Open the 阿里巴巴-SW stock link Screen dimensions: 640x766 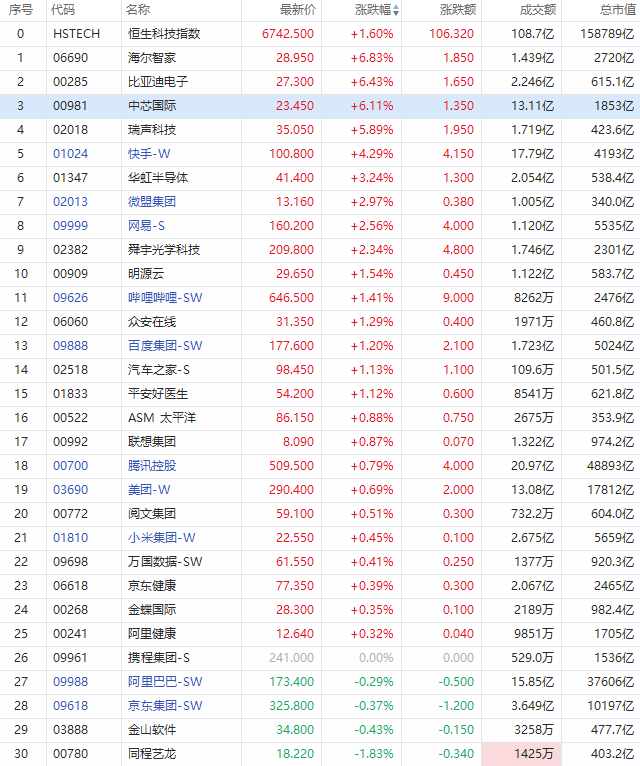165,681
